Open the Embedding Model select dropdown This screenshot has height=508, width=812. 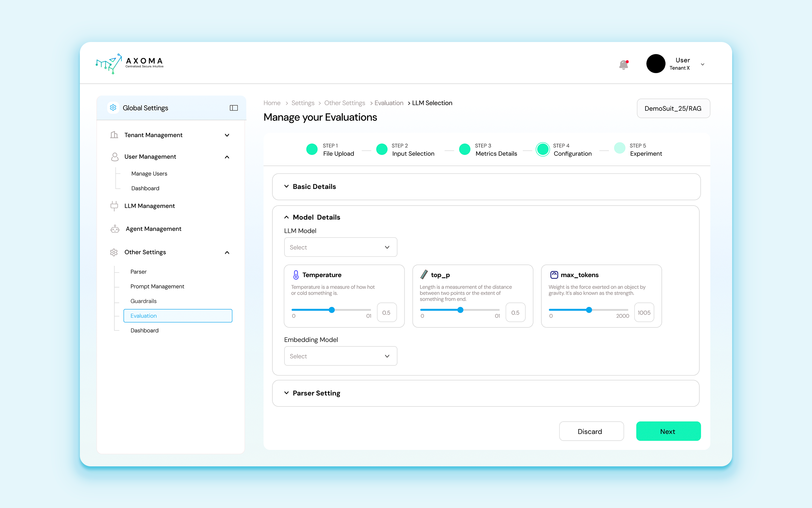pos(340,356)
